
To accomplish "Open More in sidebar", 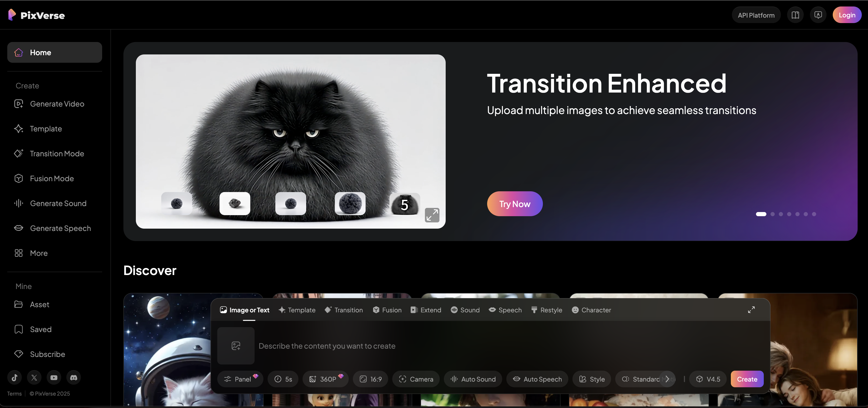I will pos(55,253).
